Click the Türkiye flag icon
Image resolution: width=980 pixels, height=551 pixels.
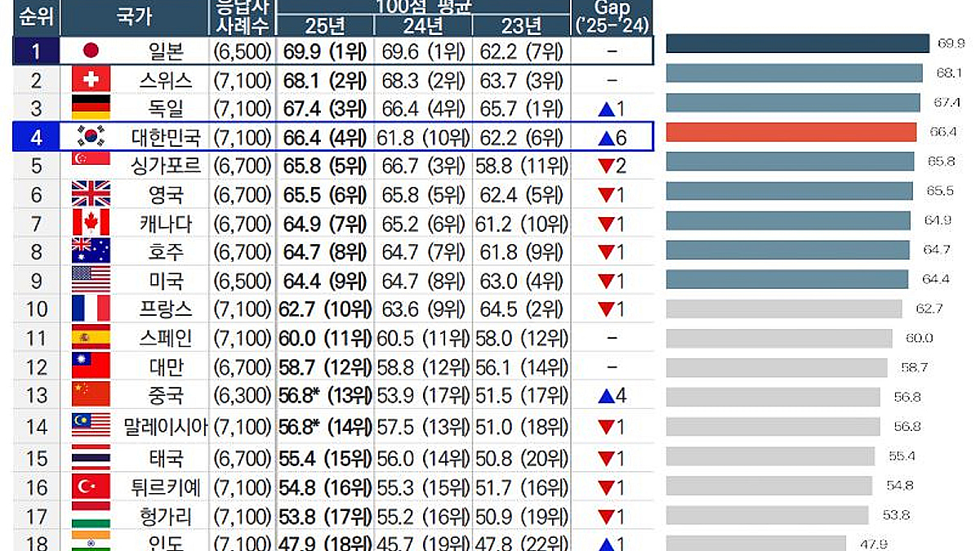point(91,487)
